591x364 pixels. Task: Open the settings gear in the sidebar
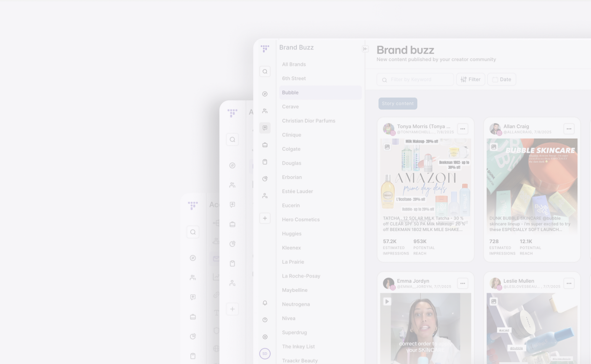click(265, 337)
